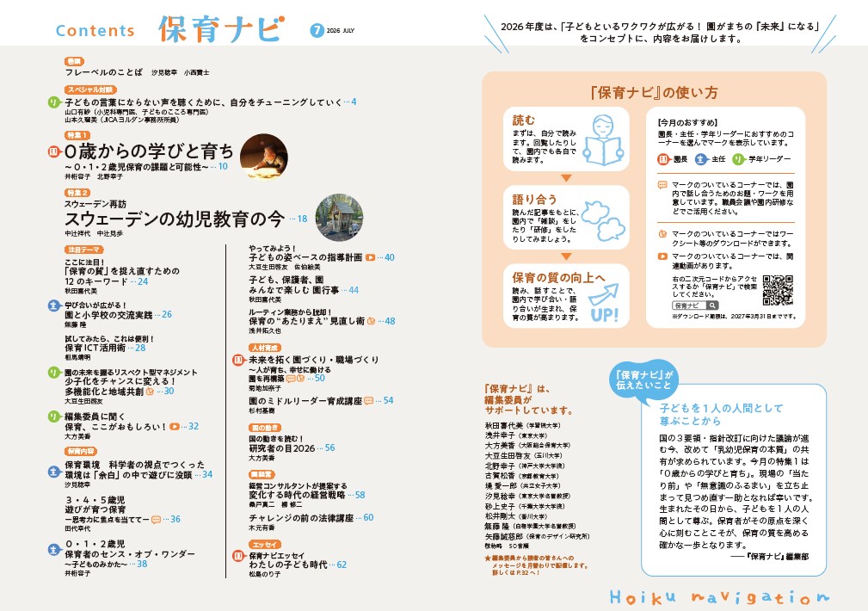Click the download icon explaining ワークシート download

coord(662,234)
